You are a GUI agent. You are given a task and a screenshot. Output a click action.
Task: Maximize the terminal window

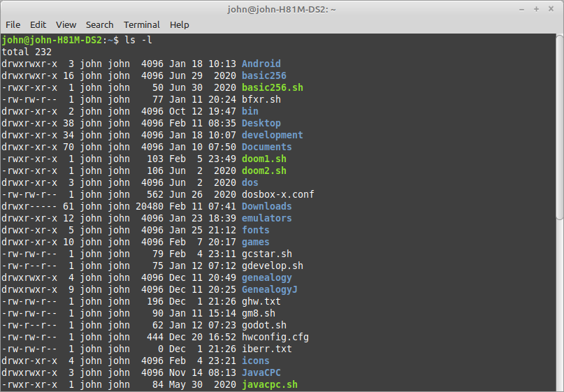(x=536, y=9)
